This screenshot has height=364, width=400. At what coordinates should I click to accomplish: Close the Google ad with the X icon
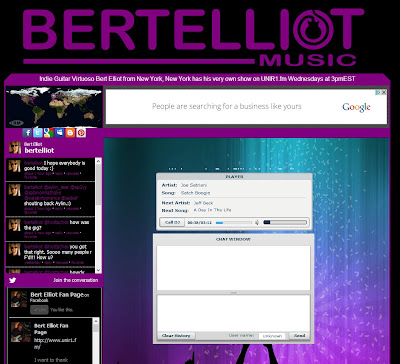point(384,92)
